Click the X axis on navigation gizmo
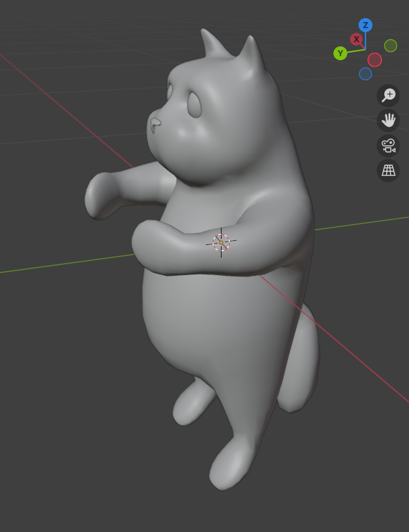The image size is (409, 532). point(356,39)
